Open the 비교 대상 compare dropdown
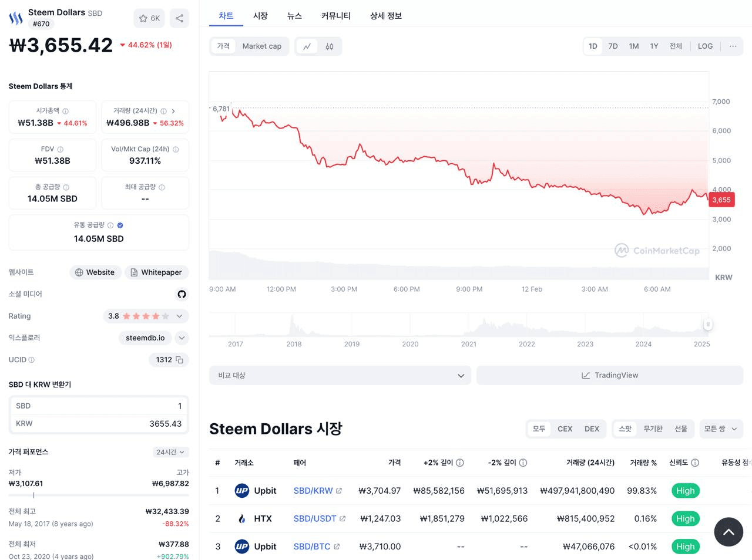This screenshot has height=560, width=752. pos(340,376)
